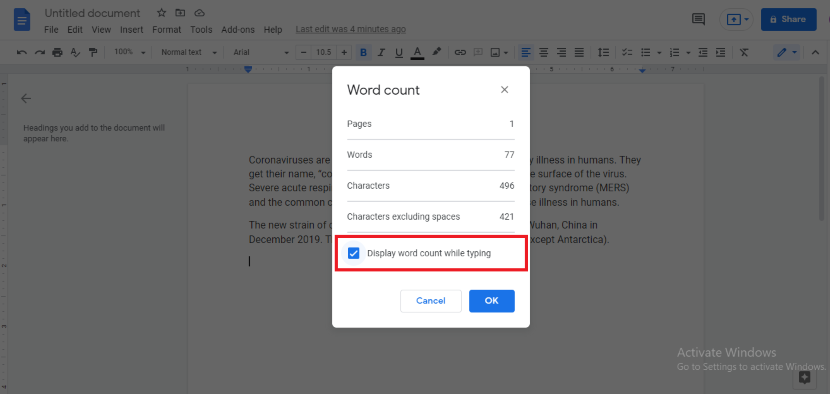The width and height of the screenshot is (830, 394).
Task: Rename the Untitled document title
Action: pos(93,13)
